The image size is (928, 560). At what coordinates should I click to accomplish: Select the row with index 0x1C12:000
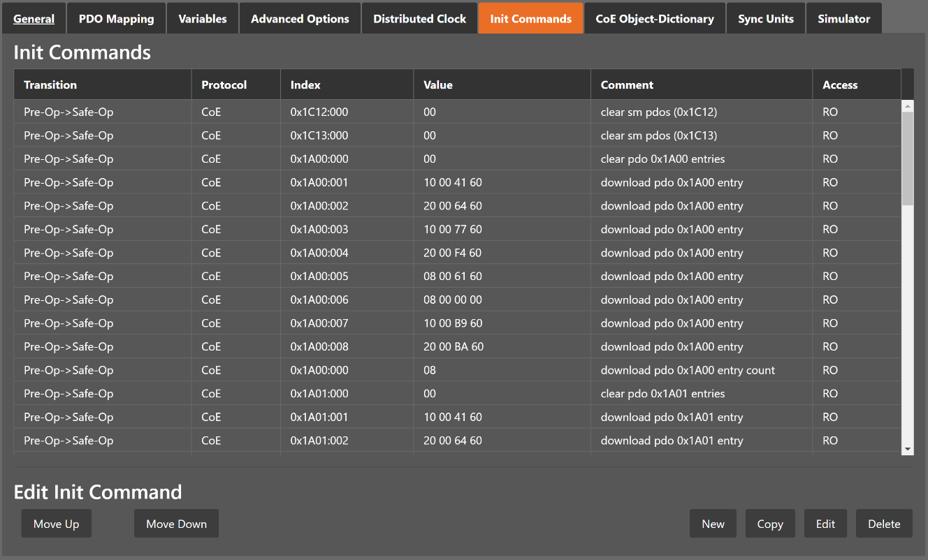(319, 112)
